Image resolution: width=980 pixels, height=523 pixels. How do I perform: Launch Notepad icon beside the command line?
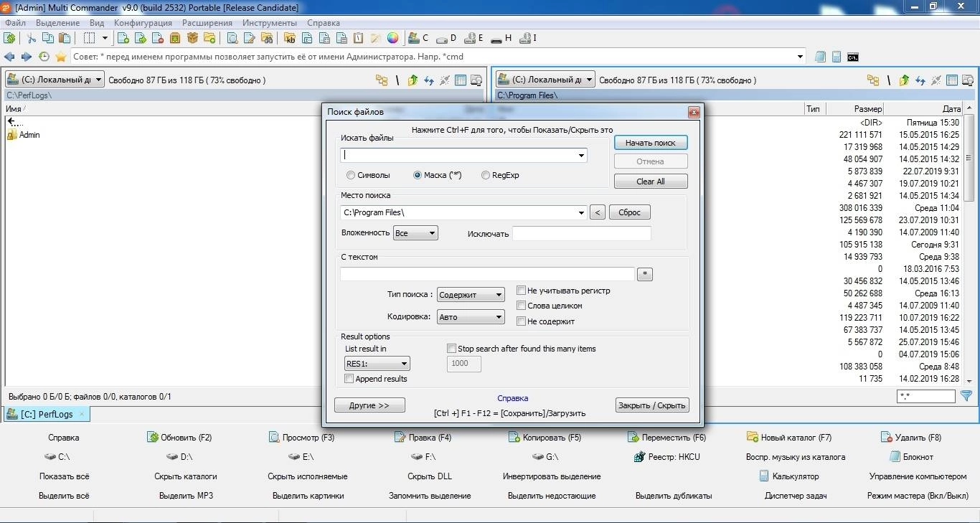pyautogui.click(x=821, y=57)
